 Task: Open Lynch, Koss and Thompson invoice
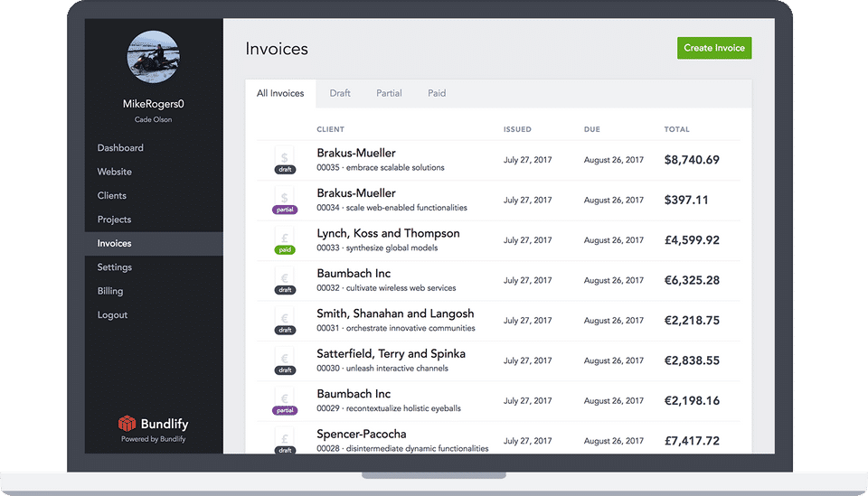pyautogui.click(x=388, y=233)
